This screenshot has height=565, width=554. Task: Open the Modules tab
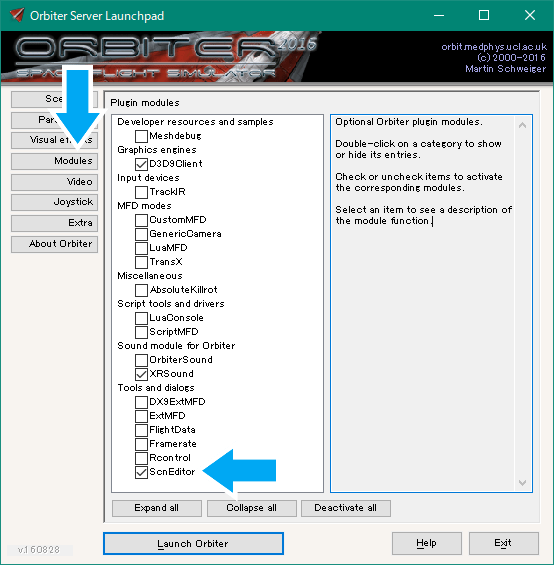point(54,161)
